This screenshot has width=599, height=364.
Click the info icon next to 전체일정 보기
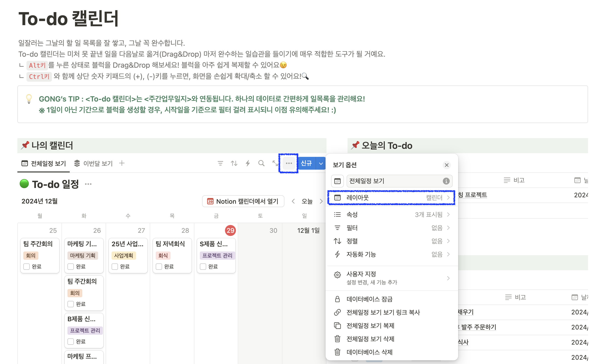tap(446, 181)
